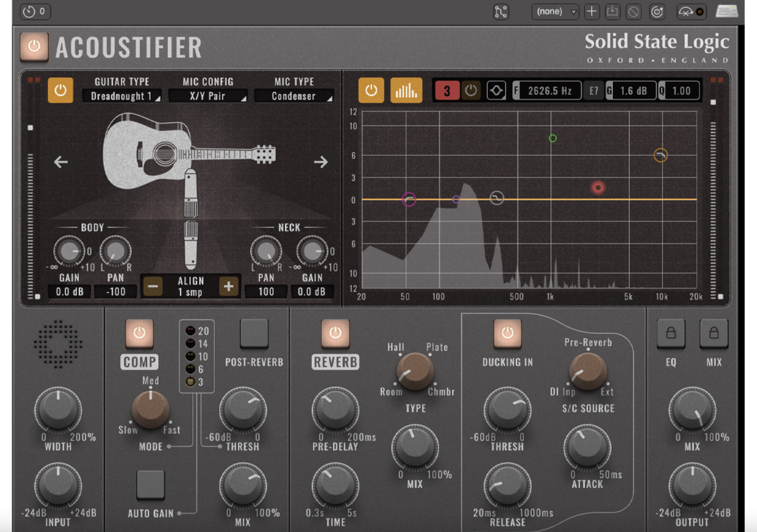Click the ALIGN plus stepper

pyautogui.click(x=229, y=286)
